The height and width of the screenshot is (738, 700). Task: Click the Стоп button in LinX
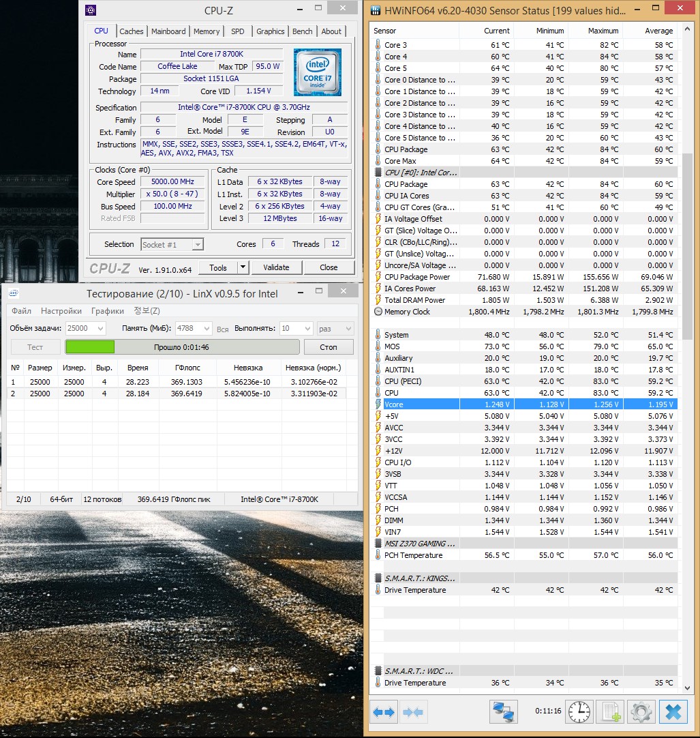click(x=329, y=347)
